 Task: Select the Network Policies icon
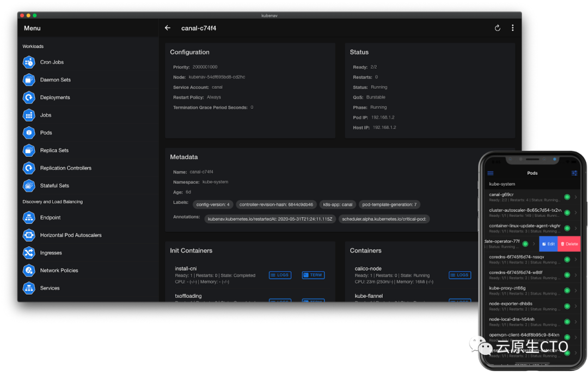coord(29,270)
